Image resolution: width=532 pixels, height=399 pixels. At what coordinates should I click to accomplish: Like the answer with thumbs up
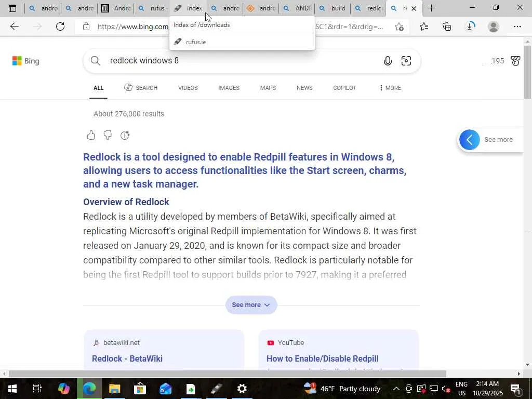tap(91, 136)
